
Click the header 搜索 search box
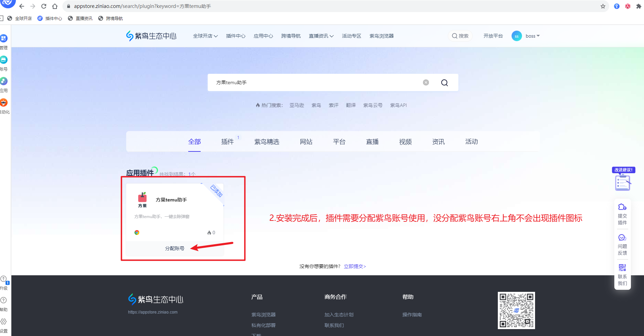(460, 36)
